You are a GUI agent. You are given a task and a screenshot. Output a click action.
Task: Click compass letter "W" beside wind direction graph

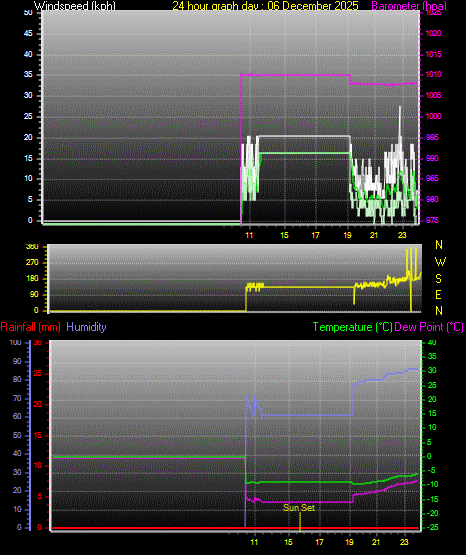(440, 262)
